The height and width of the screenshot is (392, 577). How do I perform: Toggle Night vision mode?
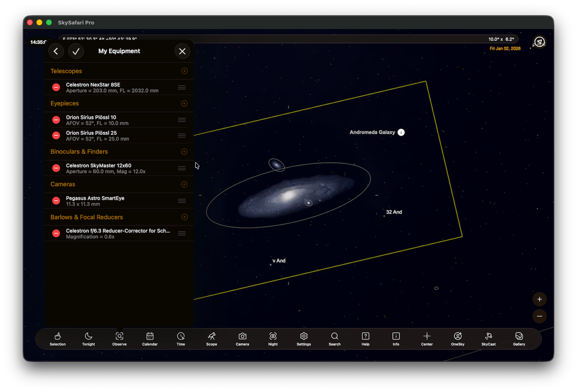273,339
